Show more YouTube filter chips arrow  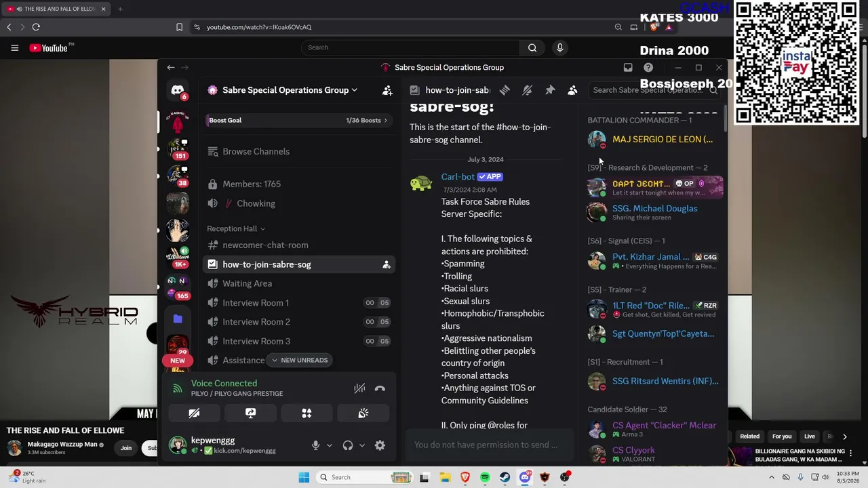click(844, 436)
